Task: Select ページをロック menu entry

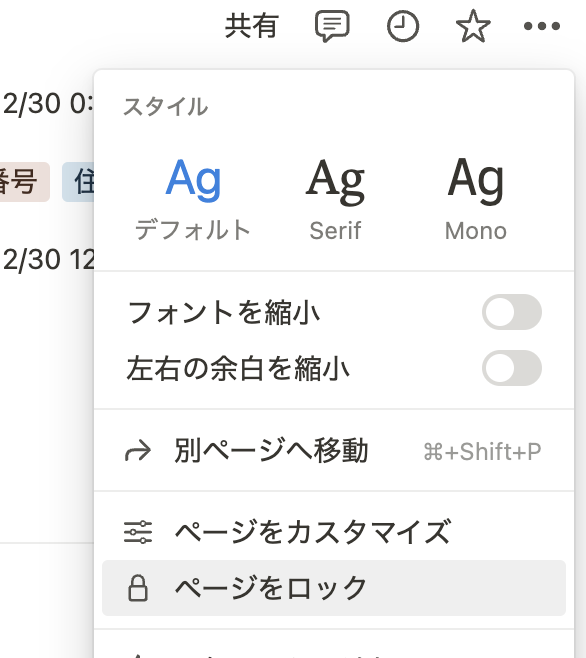Action: point(334,588)
